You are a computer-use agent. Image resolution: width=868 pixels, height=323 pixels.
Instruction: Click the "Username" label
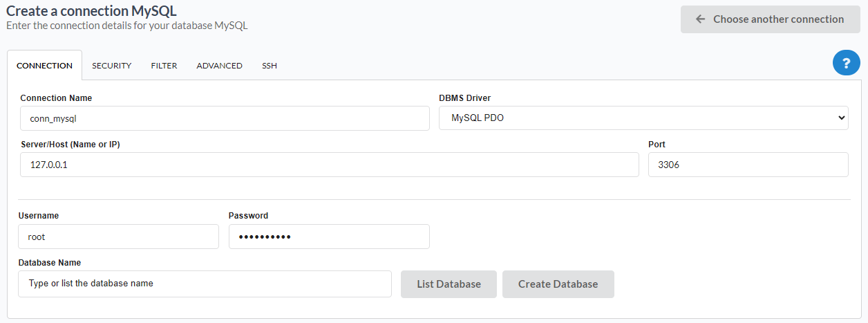click(x=39, y=216)
